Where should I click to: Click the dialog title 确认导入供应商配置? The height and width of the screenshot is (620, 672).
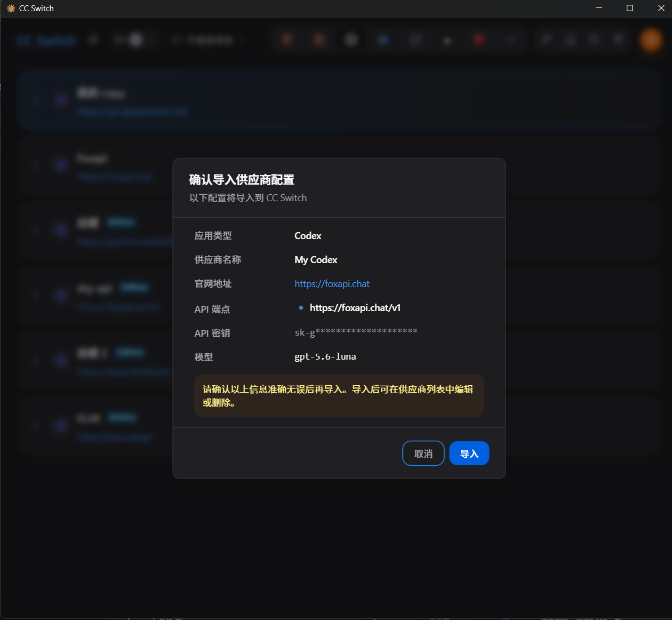[242, 180]
